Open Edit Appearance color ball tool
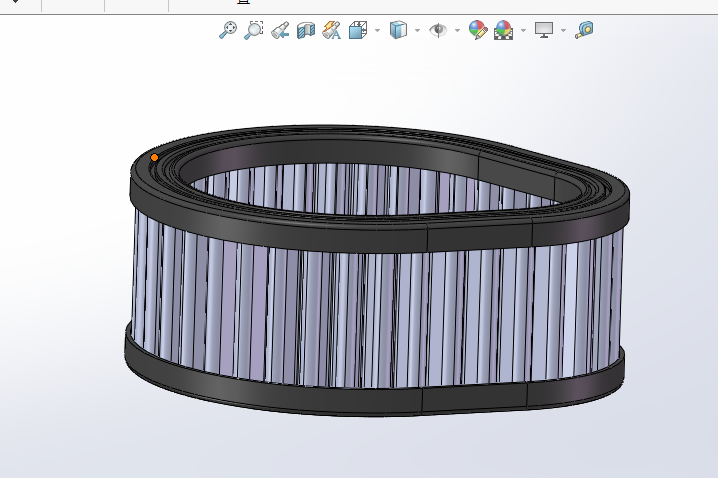The image size is (718, 478). coord(478,30)
